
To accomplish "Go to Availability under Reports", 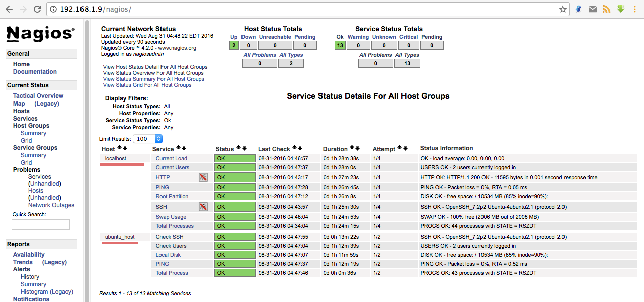I will pos(29,255).
